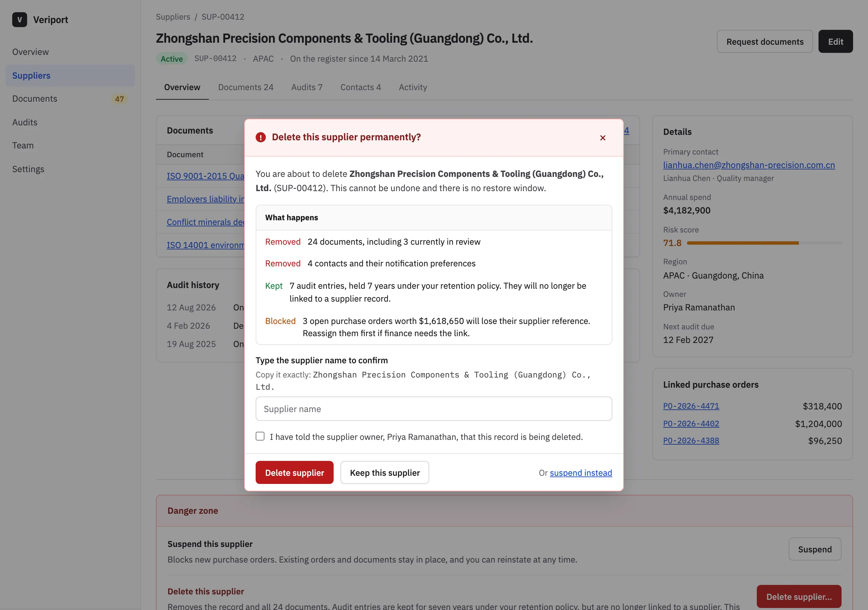Click the 19 Aug 2025 audit entry
Viewport: 868px width, 610px height.
pyautogui.click(x=191, y=344)
